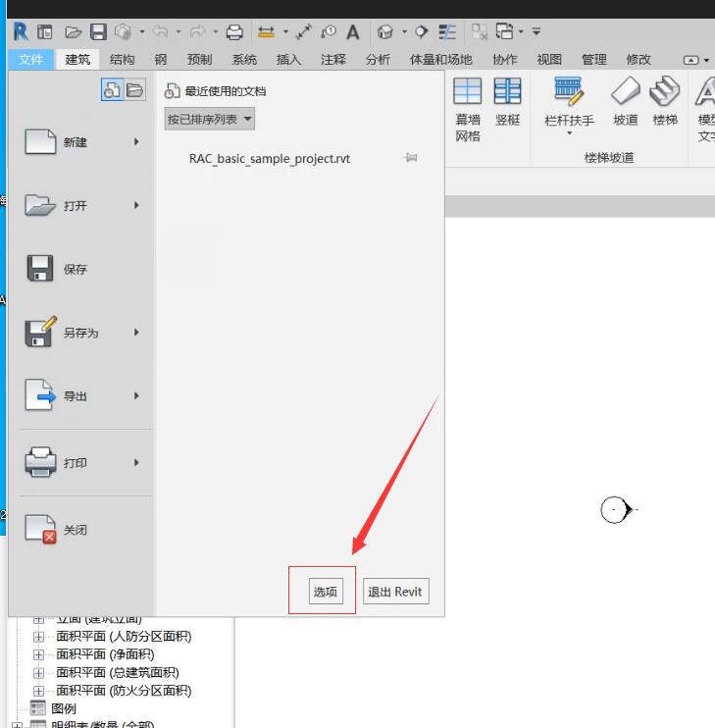
Task: Show the recent documents list view
Action: [112, 90]
